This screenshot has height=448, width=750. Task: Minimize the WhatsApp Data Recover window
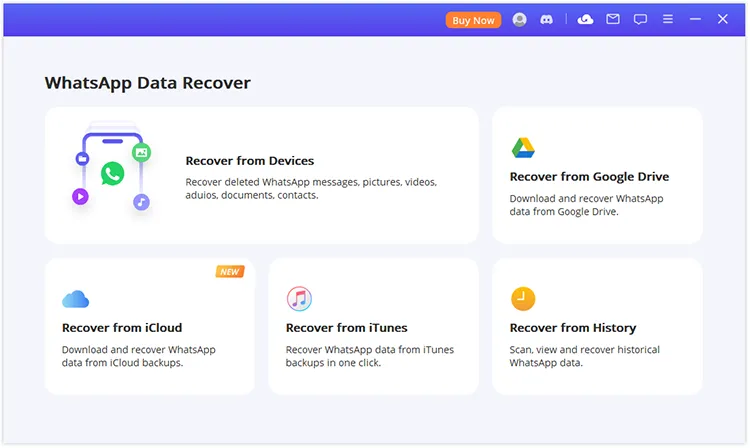pyautogui.click(x=695, y=19)
